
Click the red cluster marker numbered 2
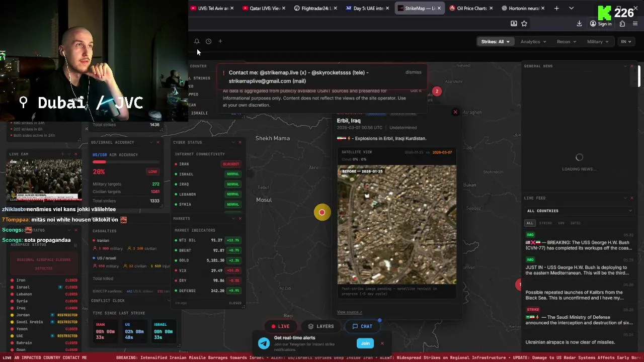tap(437, 91)
